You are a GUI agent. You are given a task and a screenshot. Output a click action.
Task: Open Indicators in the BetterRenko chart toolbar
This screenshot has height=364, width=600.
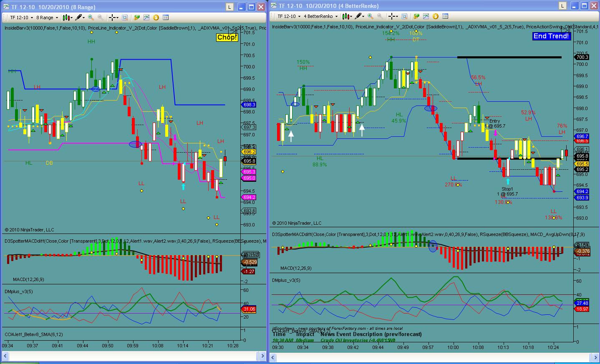click(426, 16)
